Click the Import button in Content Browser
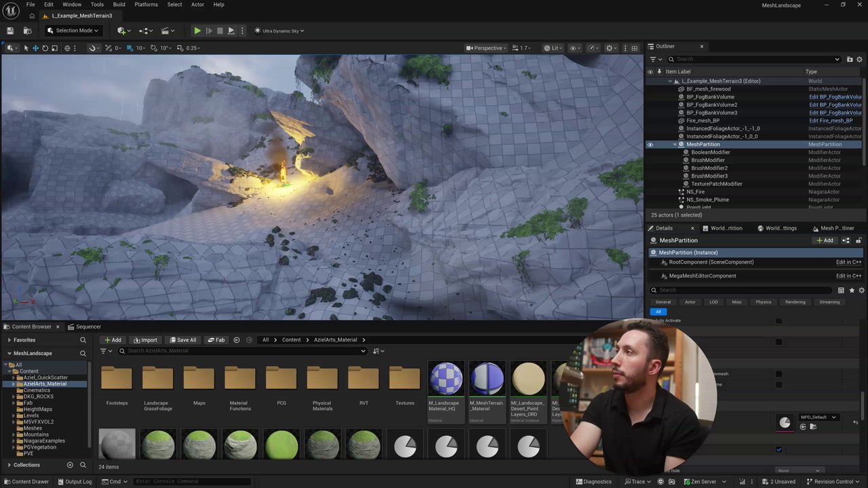868x488 pixels. point(145,340)
